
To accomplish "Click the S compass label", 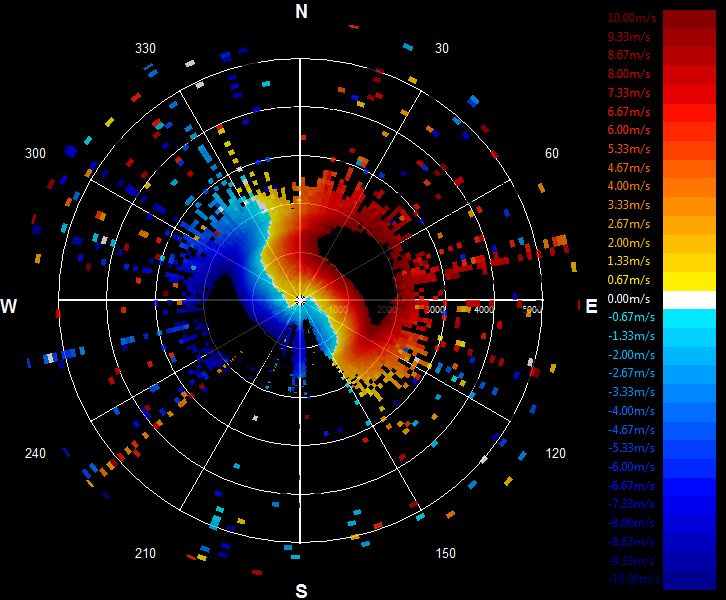I will click(301, 591).
